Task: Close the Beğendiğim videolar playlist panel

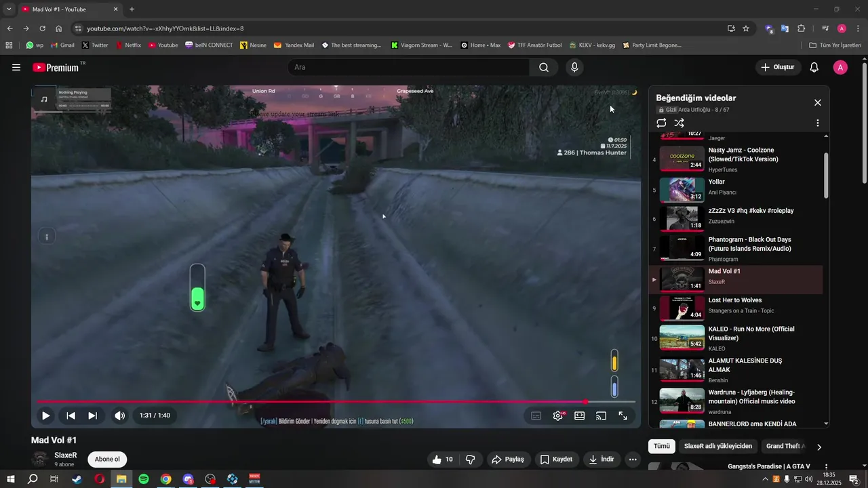Action: [x=818, y=102]
